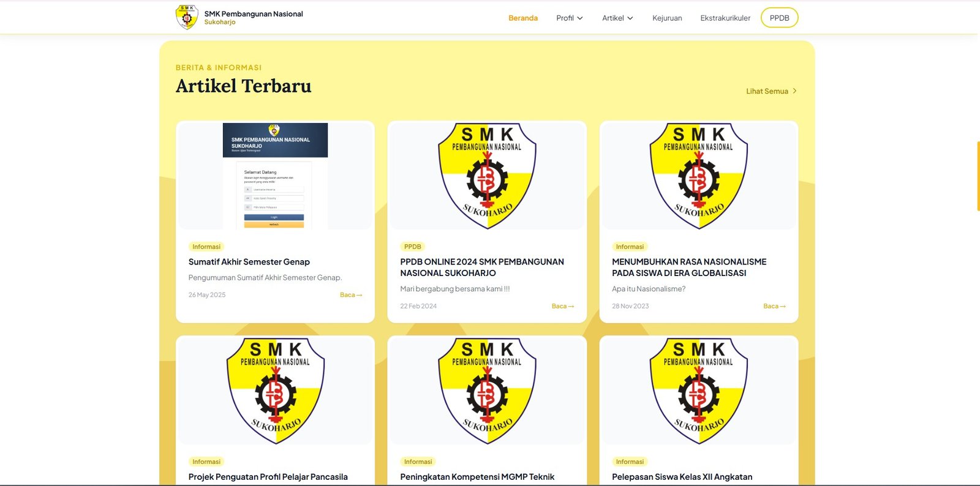Click the text Mari bergabung bersama kami !!!
The image size is (980, 486).
(x=455, y=289)
